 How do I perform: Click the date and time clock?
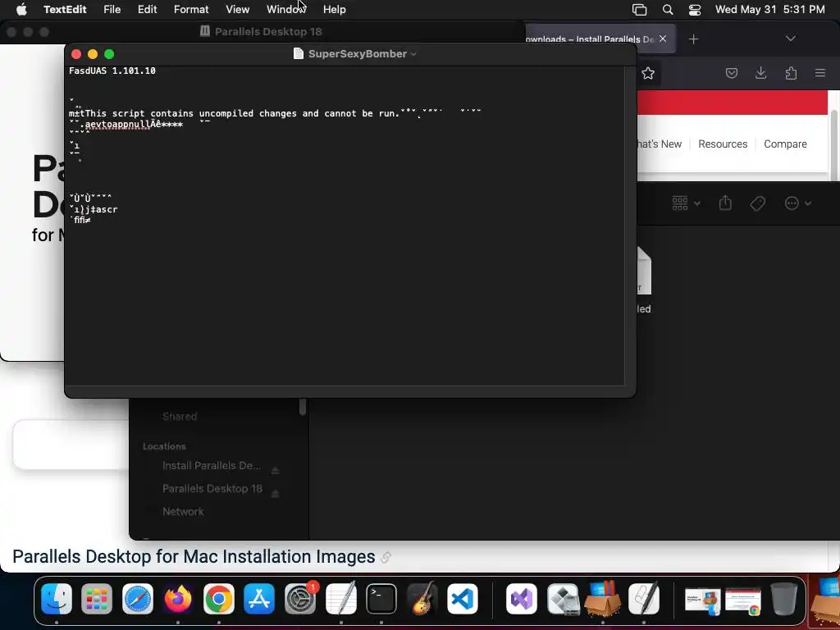pos(769,9)
